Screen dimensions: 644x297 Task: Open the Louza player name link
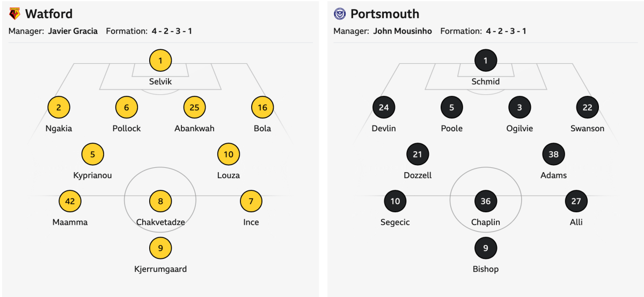pos(229,175)
